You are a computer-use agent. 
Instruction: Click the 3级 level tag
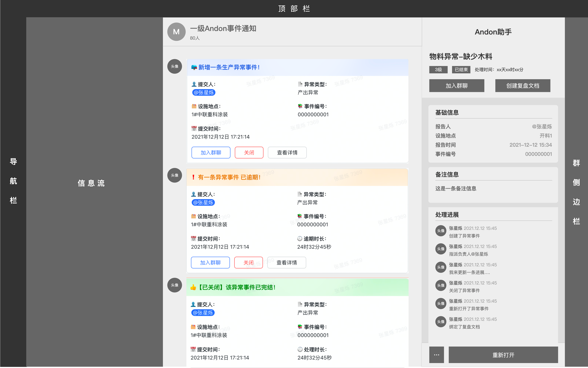[438, 70]
